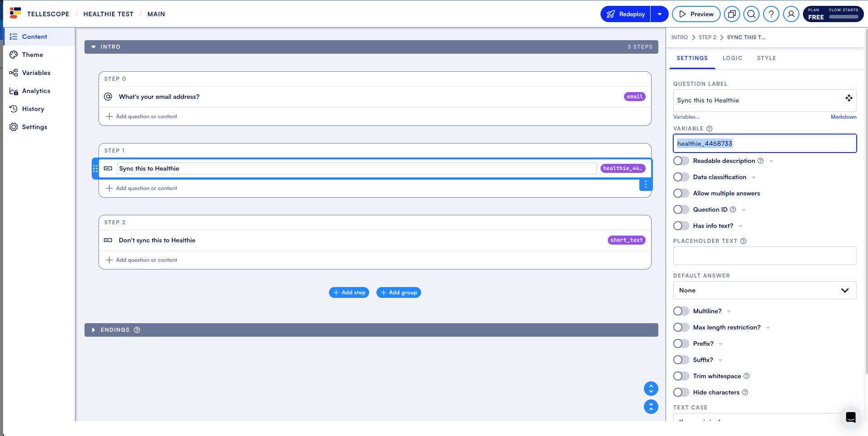The width and height of the screenshot is (868, 436).
Task: Toggle the Question ID switch
Action: [681, 209]
